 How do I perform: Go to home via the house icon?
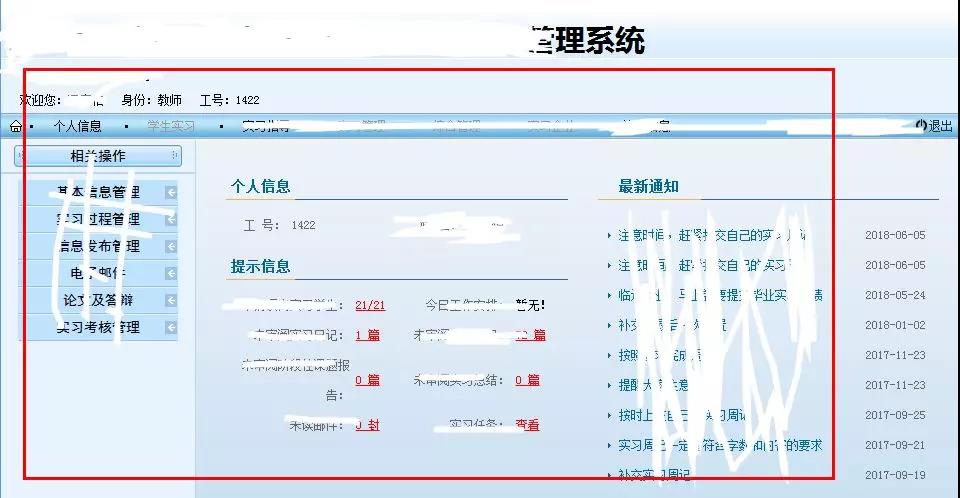tap(16, 126)
